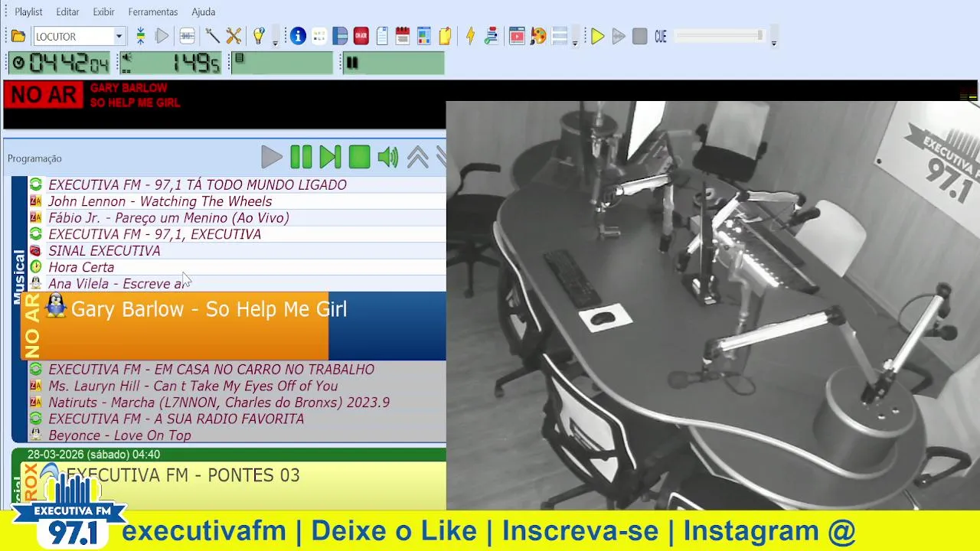The height and width of the screenshot is (551, 980).
Task: Click the remaining time display 149s
Action: [x=171, y=63]
